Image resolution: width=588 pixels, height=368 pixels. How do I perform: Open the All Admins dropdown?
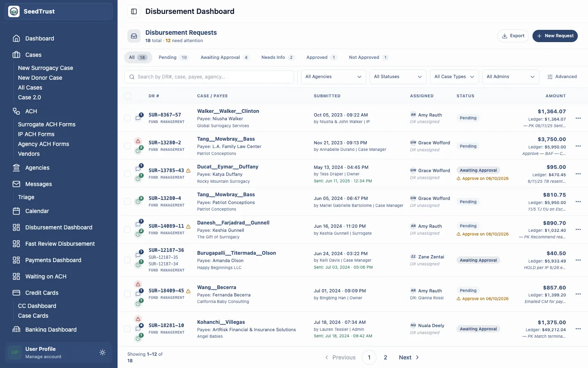coord(511,77)
